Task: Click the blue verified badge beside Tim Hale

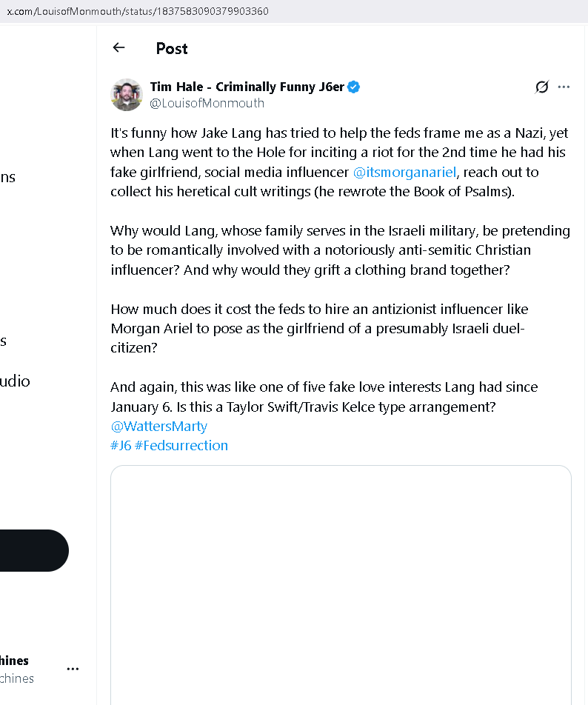Action: pyautogui.click(x=354, y=87)
